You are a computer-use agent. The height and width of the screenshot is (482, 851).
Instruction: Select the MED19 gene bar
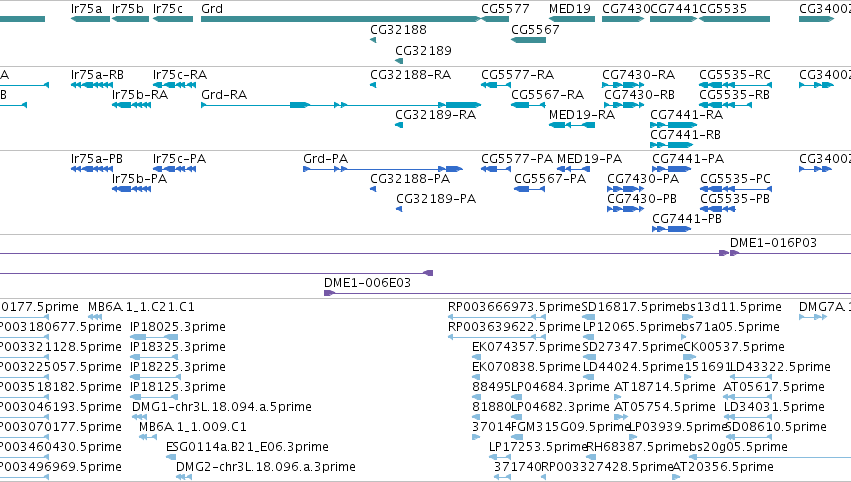571,19
